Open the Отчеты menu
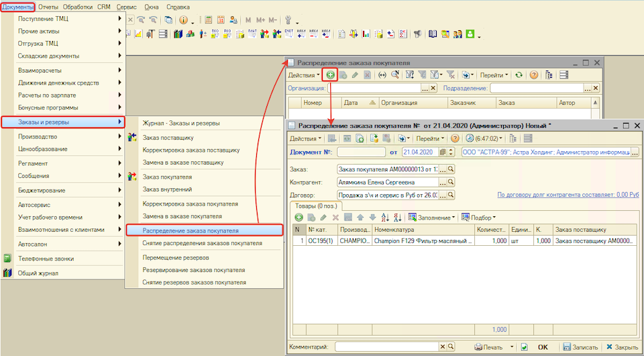 [x=48, y=7]
